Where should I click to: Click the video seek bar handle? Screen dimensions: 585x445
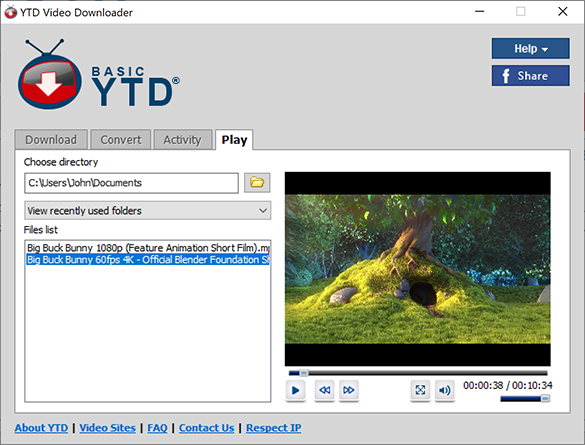pyautogui.click(x=304, y=373)
